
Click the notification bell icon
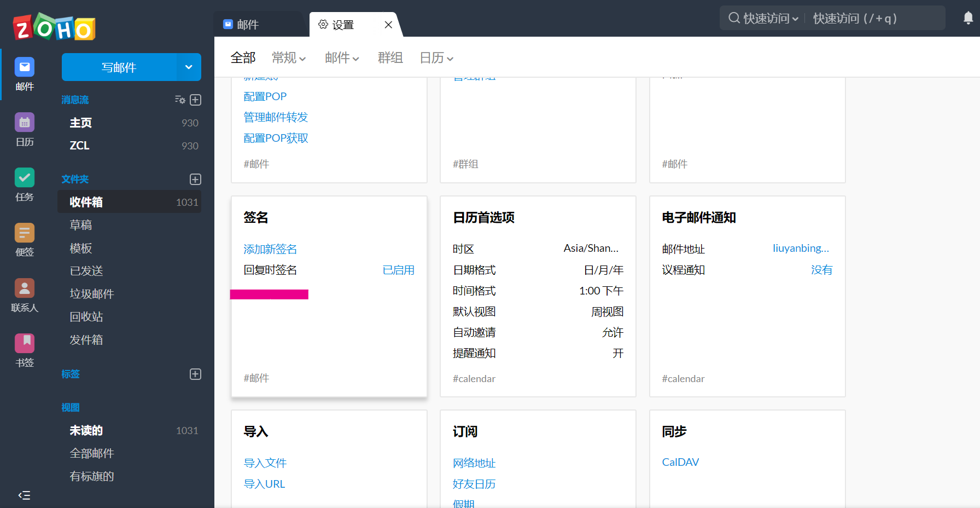968,18
